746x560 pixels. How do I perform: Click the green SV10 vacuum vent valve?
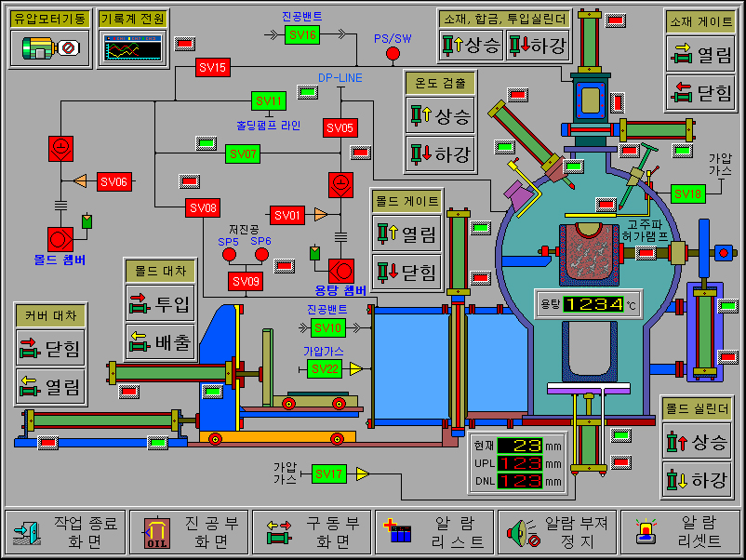(x=328, y=327)
